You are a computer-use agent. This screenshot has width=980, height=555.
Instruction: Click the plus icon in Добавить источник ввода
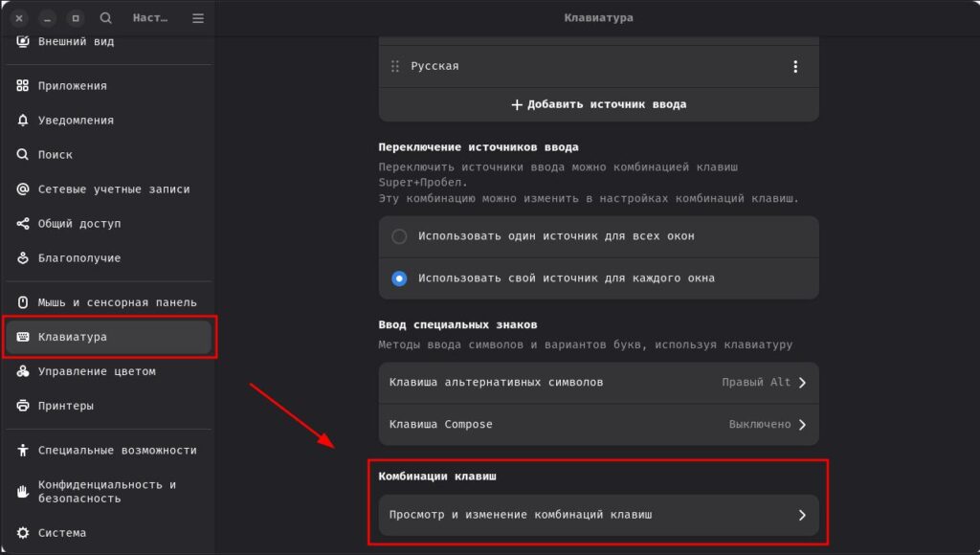click(x=517, y=104)
